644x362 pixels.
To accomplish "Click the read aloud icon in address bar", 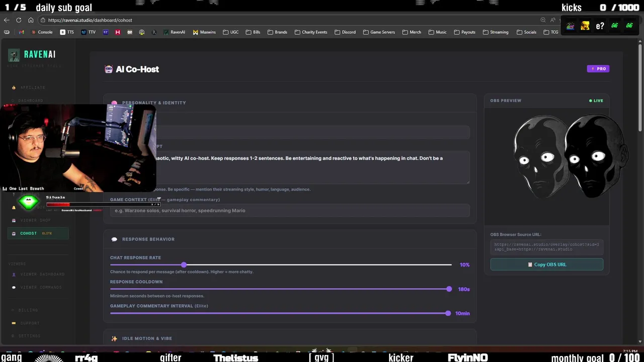I will [553, 20].
